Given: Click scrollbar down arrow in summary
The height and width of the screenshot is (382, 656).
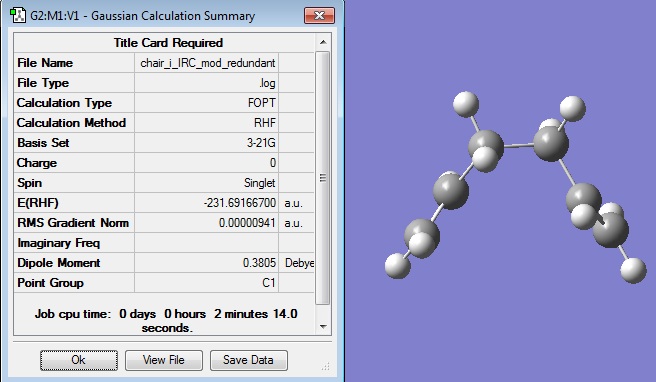Looking at the screenshot, I should 323,326.
